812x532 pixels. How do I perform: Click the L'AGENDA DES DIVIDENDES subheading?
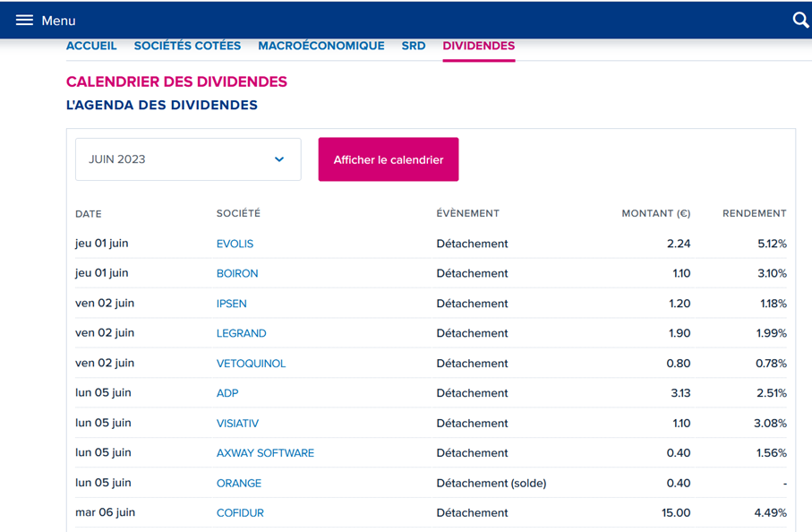pos(161,105)
